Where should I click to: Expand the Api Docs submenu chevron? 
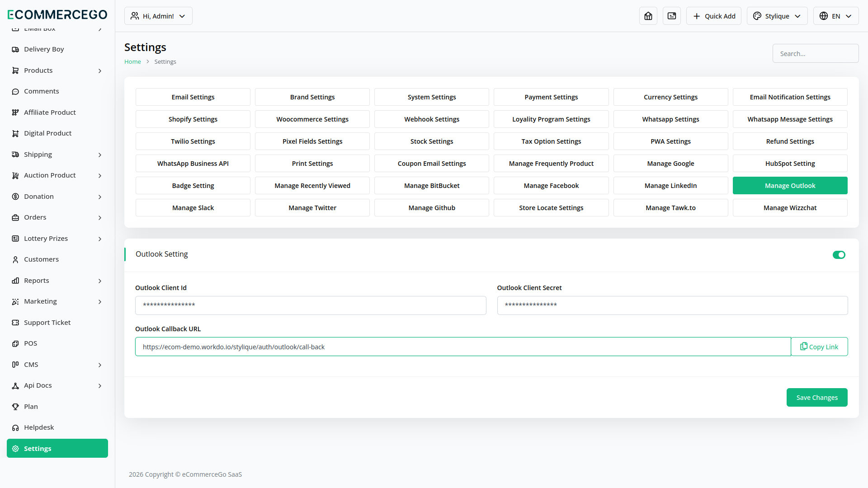pos(100,386)
